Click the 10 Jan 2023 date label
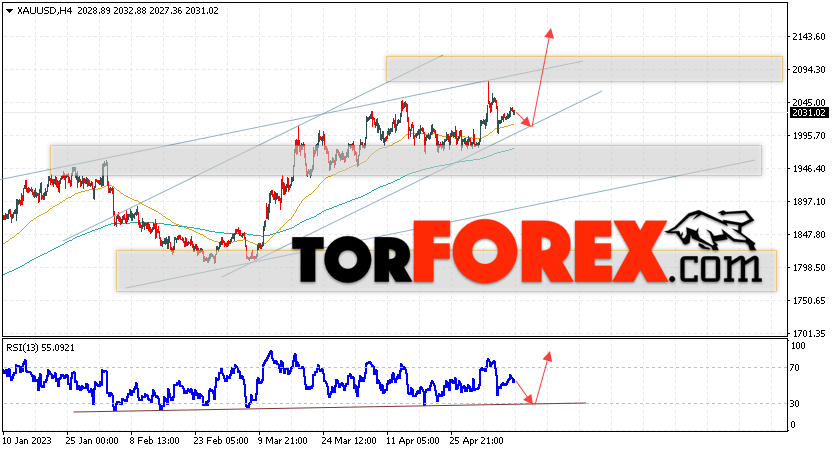The image size is (833, 452). point(27,441)
